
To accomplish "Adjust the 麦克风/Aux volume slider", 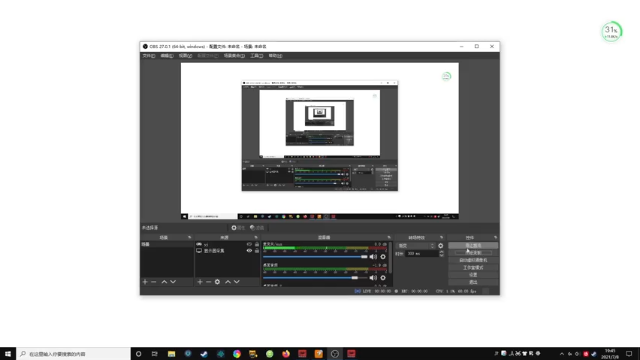I will [x=315, y=257].
